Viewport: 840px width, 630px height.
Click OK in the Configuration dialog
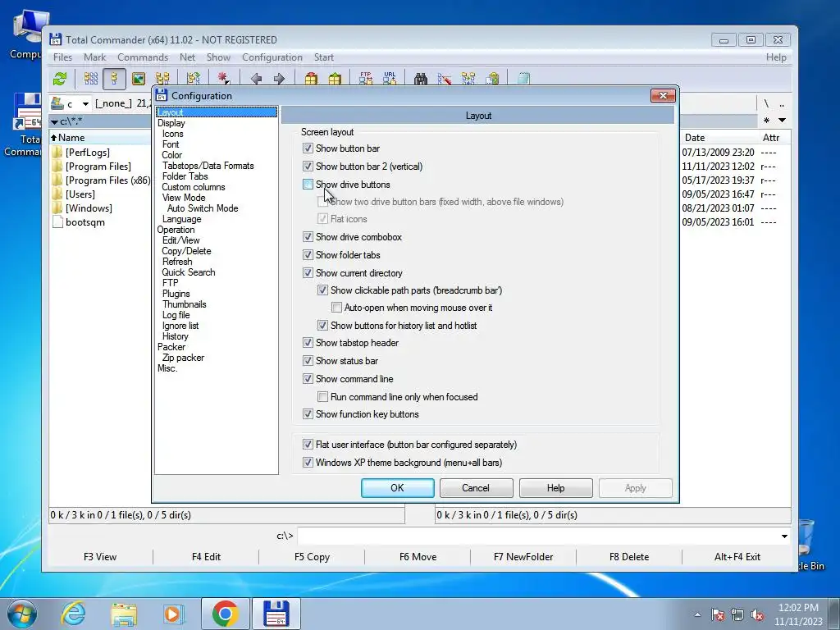pyautogui.click(x=398, y=488)
